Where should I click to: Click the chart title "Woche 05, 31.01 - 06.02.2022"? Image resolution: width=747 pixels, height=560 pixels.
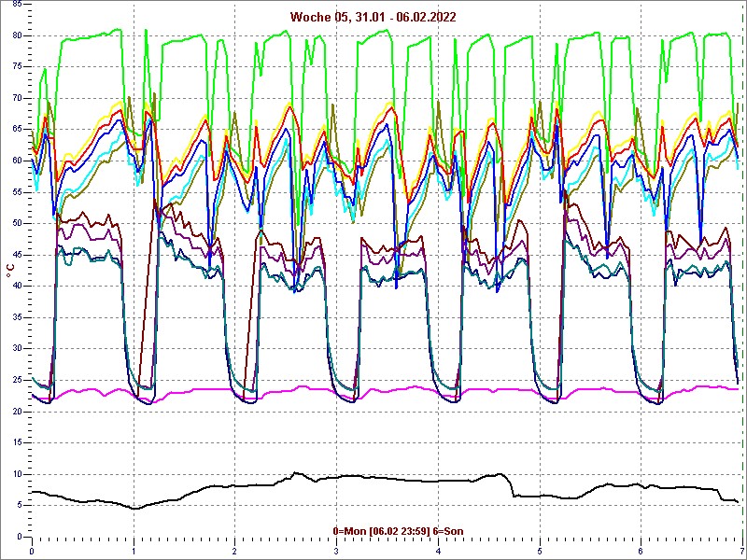pos(373,17)
